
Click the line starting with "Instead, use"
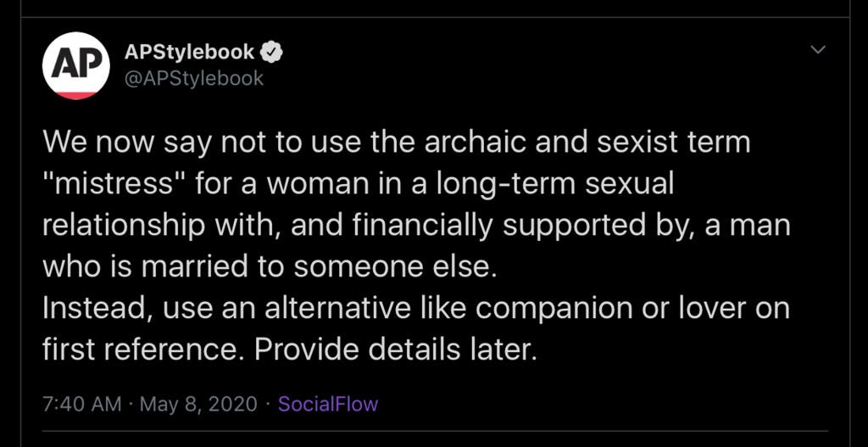pyautogui.click(x=416, y=309)
